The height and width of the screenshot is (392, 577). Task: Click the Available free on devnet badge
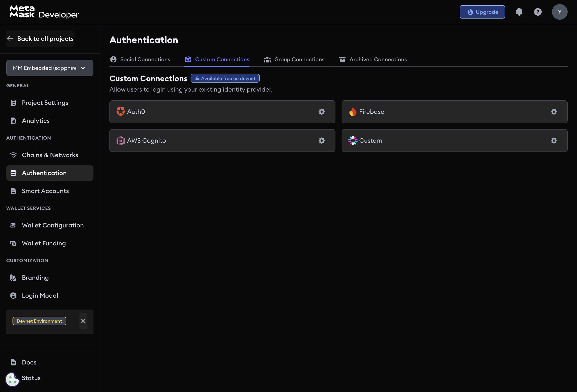pos(225,78)
